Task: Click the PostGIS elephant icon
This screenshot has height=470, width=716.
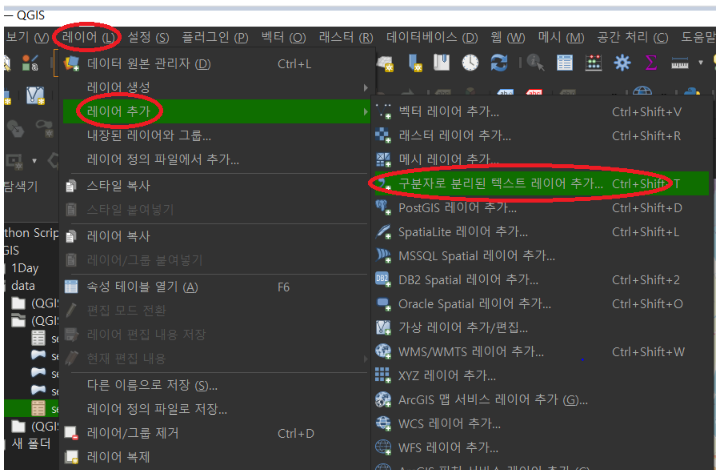Action: 383,207
